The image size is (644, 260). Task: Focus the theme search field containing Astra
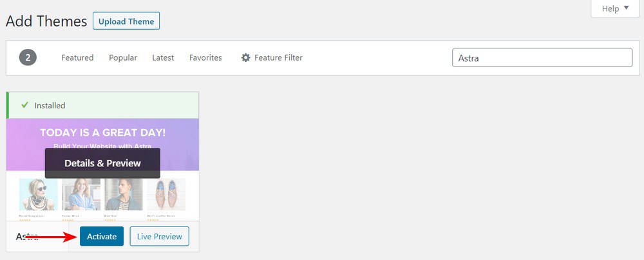(x=542, y=57)
